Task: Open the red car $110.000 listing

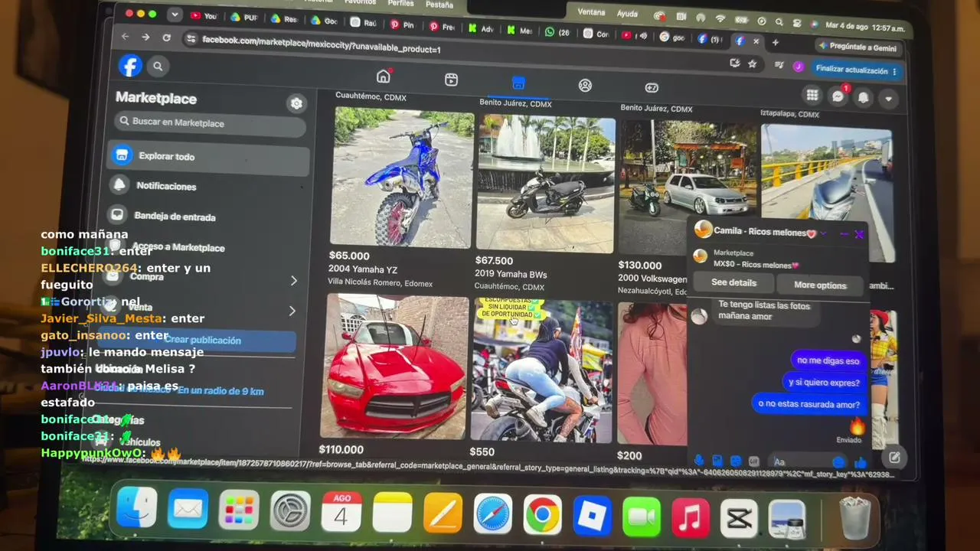Action: point(394,367)
